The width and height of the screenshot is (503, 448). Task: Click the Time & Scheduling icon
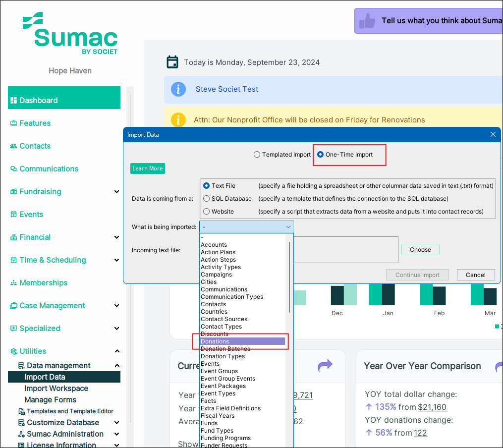pos(13,260)
